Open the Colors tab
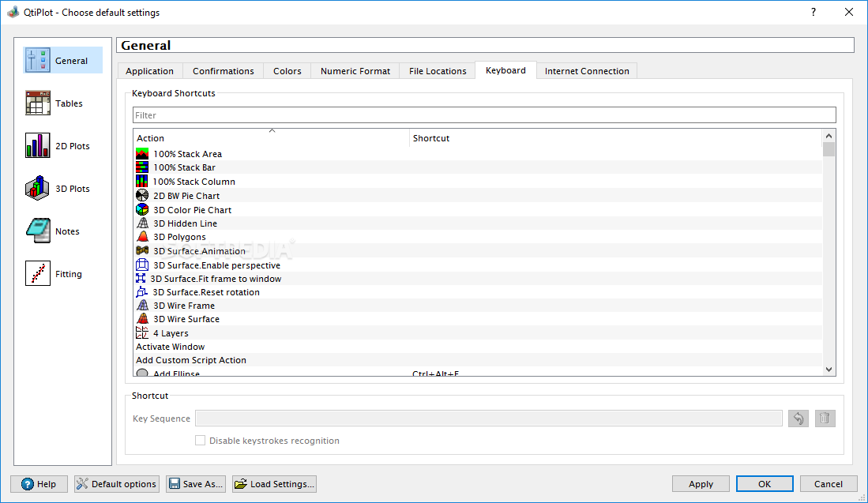Image resolution: width=868 pixels, height=503 pixels. pos(287,71)
